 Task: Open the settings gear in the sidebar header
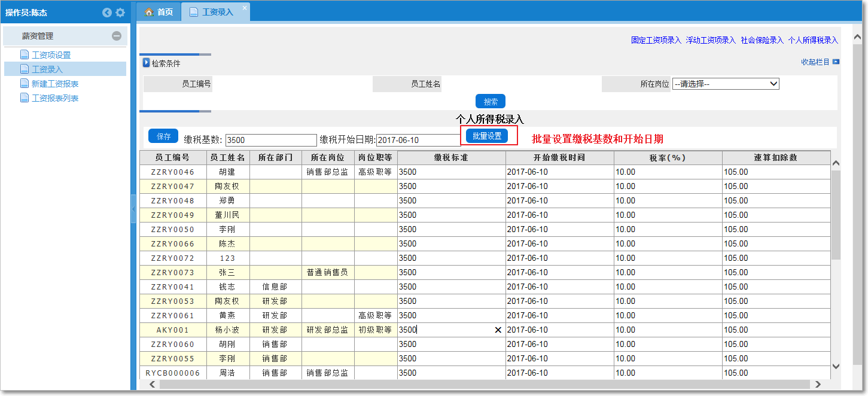point(120,11)
